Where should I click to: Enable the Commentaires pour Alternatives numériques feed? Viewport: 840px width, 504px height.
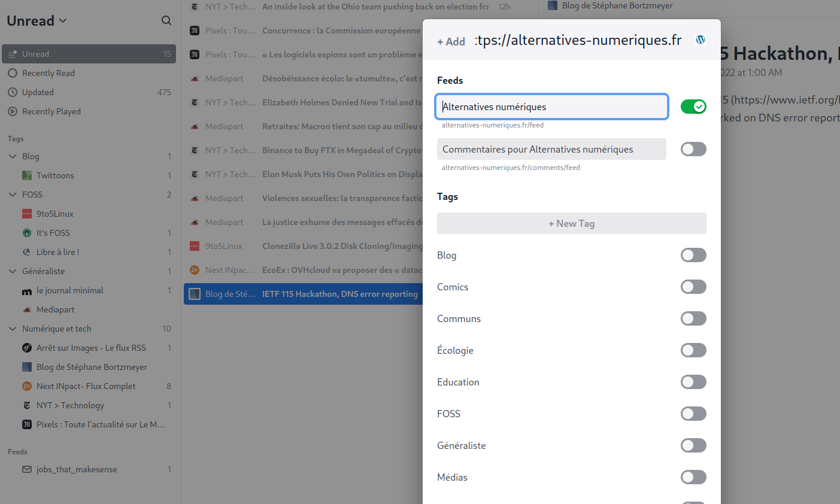[x=693, y=149]
